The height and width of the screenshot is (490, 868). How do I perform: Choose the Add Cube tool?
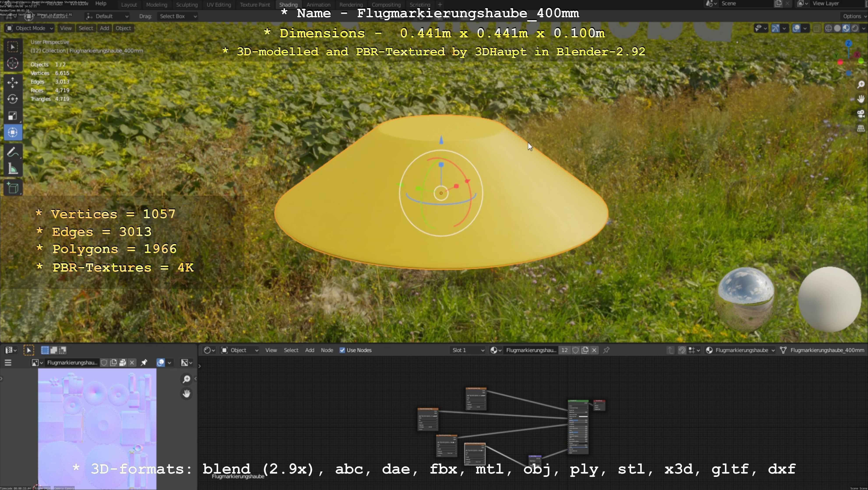pyautogui.click(x=12, y=188)
